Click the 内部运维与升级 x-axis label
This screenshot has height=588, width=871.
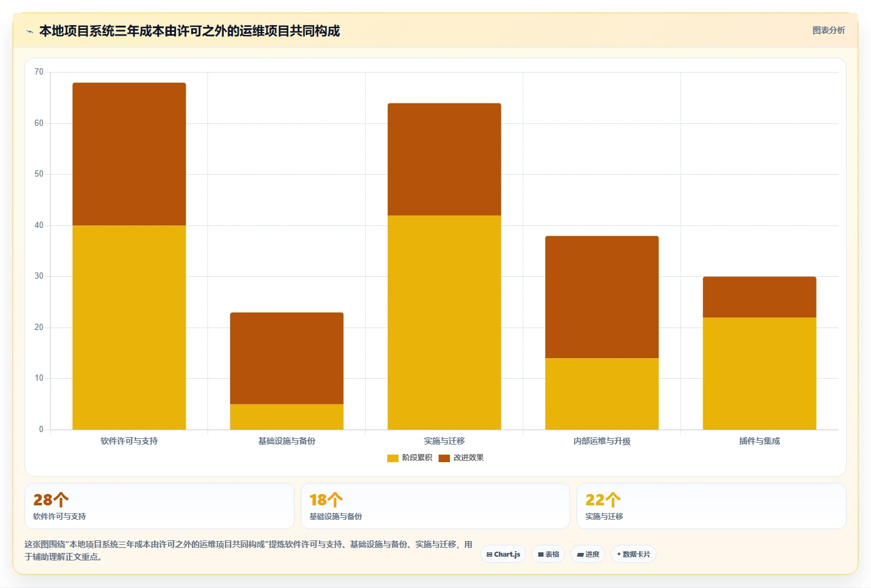tap(602, 441)
